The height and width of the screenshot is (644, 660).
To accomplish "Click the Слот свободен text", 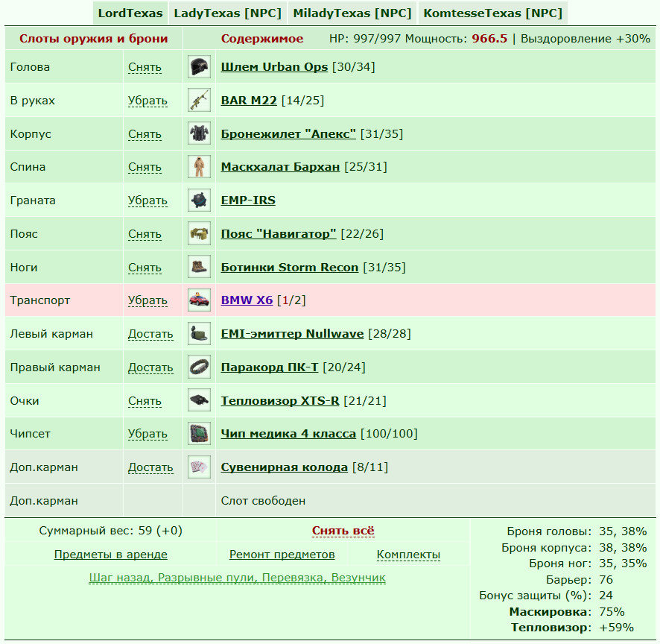I will coord(263,501).
